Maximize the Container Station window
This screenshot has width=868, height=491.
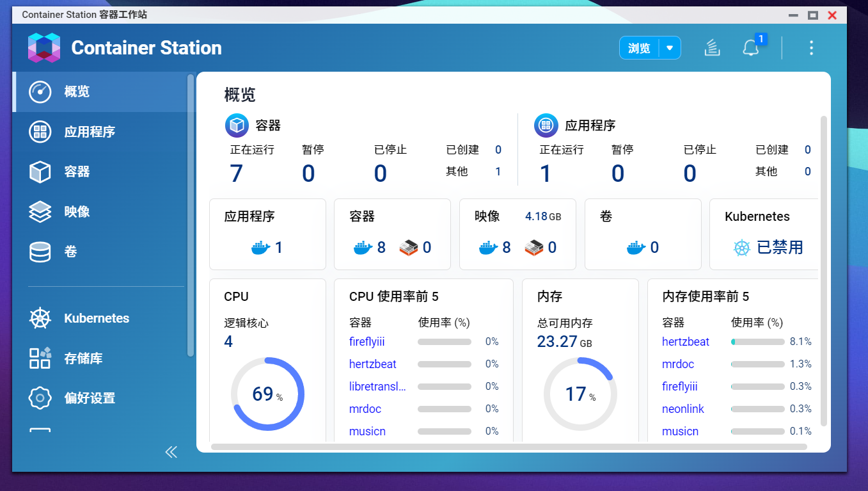(813, 15)
